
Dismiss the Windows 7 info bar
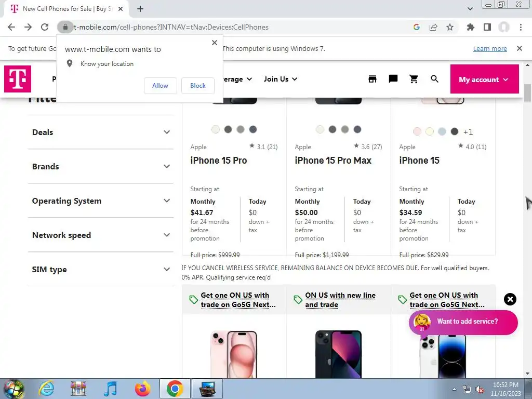click(x=519, y=48)
